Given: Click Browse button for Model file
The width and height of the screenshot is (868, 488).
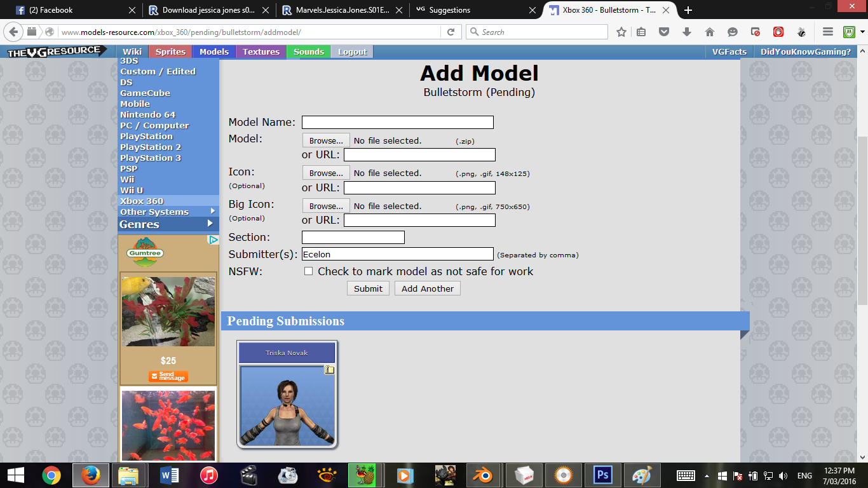Looking at the screenshot, I should (326, 140).
